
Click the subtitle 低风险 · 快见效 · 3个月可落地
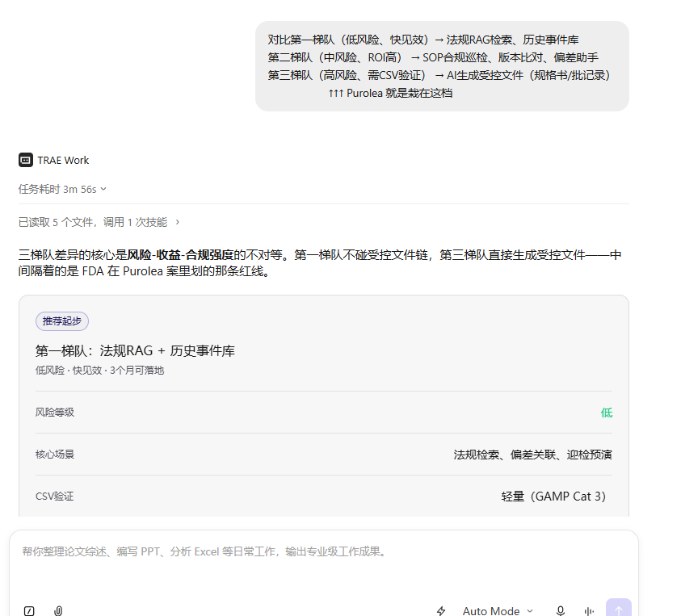click(x=100, y=371)
